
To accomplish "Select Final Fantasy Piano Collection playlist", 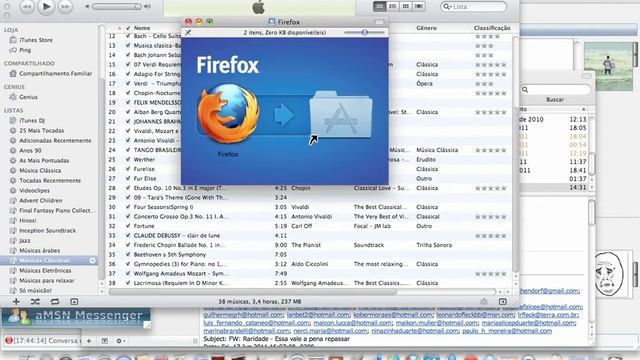I will tap(56, 211).
